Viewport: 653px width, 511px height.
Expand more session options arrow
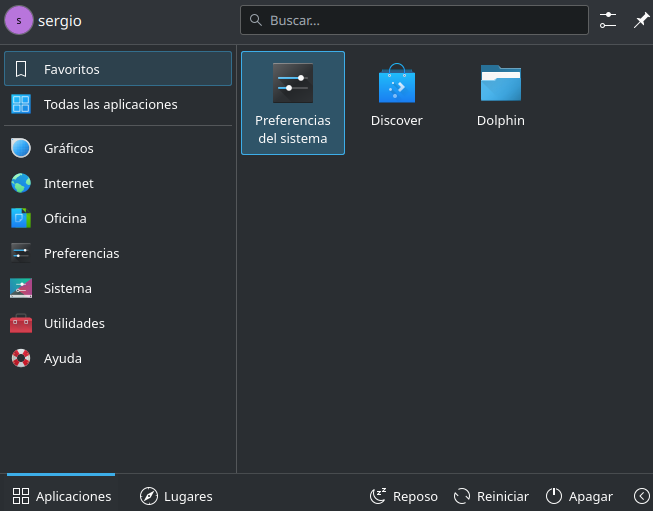point(641,496)
